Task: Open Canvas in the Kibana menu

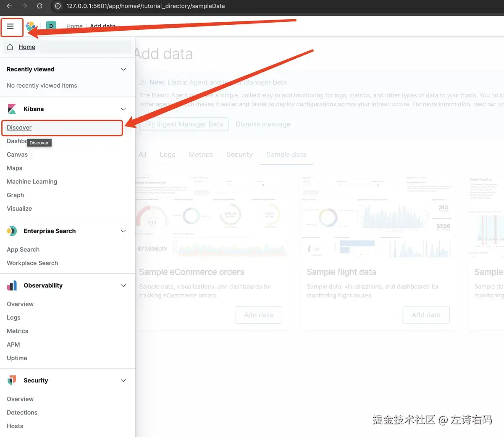Action: pyautogui.click(x=17, y=154)
